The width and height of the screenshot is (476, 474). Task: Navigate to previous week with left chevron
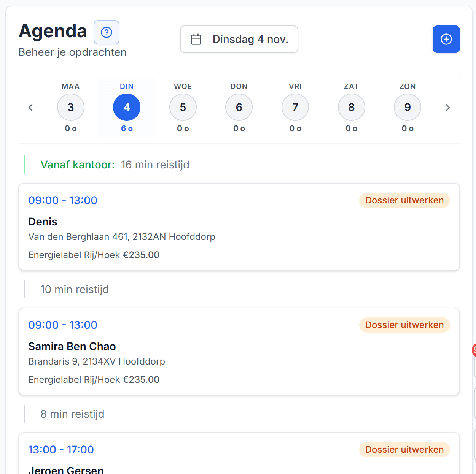pyautogui.click(x=30, y=108)
